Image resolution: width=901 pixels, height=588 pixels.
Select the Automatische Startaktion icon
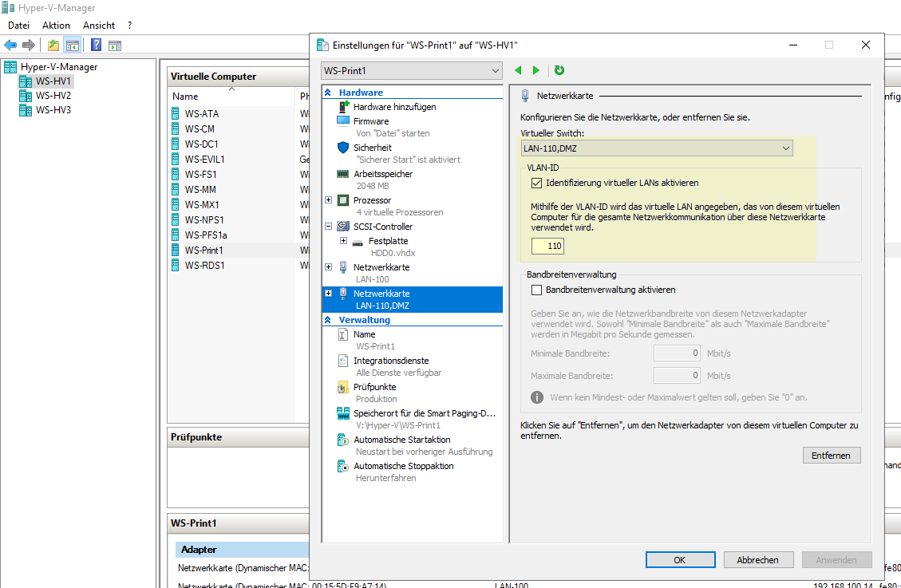pos(343,440)
